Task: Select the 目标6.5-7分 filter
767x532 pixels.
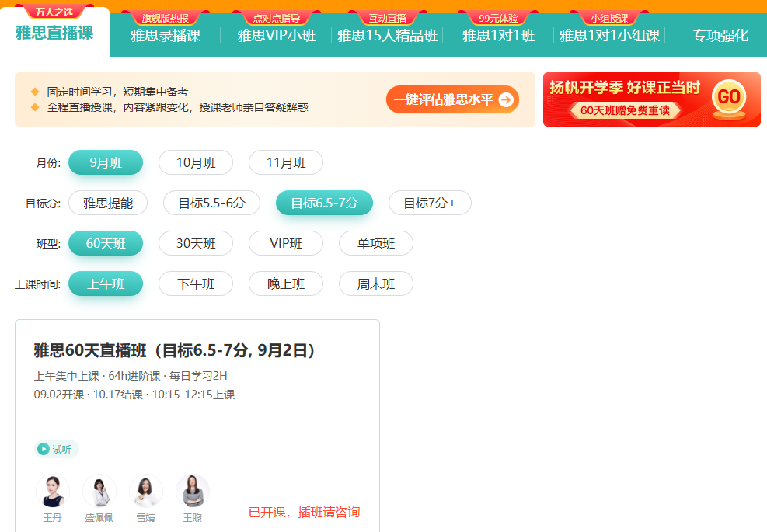Action: point(324,203)
